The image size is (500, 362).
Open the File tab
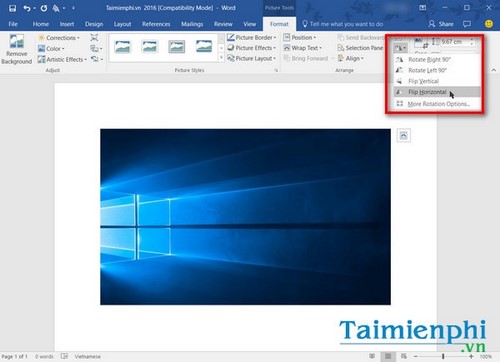[x=13, y=24]
